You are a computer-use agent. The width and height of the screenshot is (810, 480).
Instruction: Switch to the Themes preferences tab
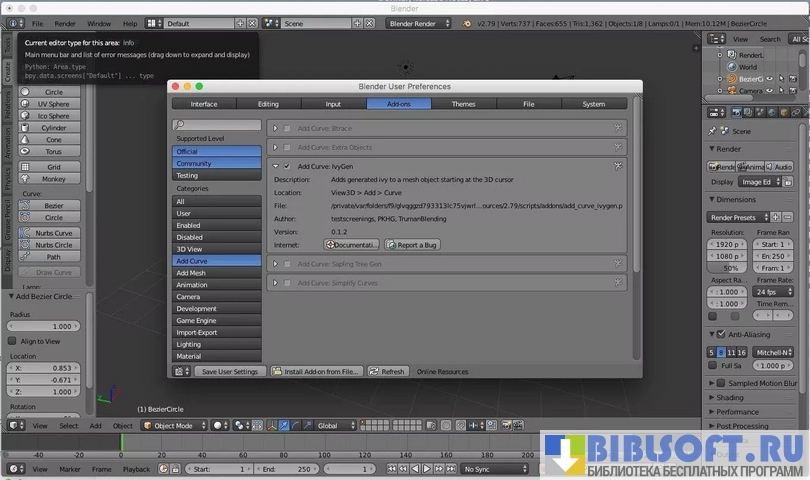click(463, 104)
